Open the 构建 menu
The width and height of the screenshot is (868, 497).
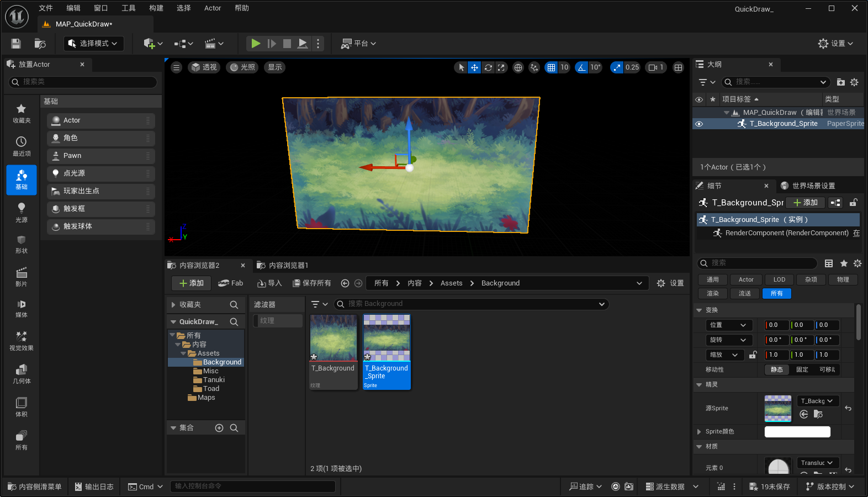(156, 8)
